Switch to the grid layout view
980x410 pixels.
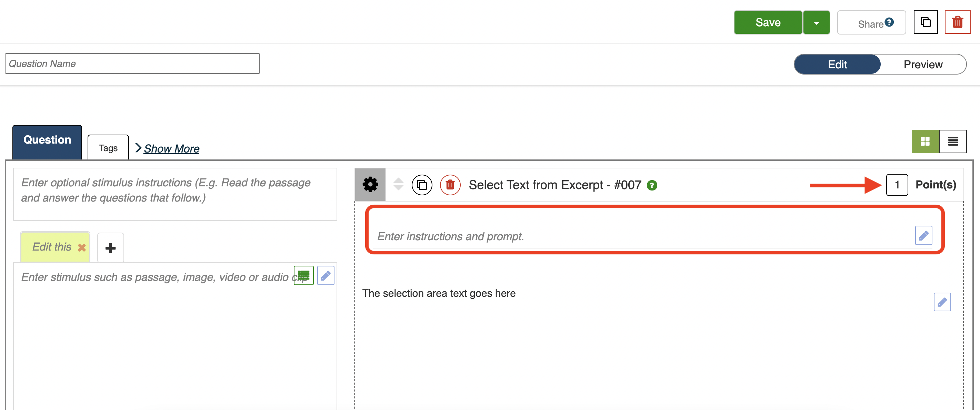point(925,141)
